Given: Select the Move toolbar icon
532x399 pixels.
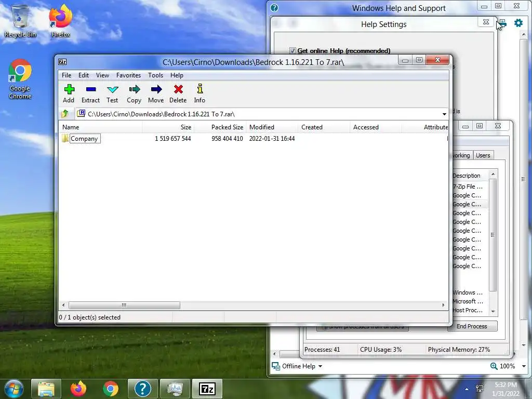Looking at the screenshot, I should 156,94.
